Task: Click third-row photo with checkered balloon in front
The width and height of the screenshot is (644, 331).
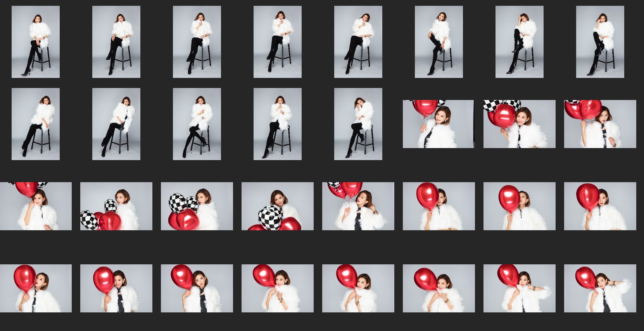Action: (x=277, y=206)
